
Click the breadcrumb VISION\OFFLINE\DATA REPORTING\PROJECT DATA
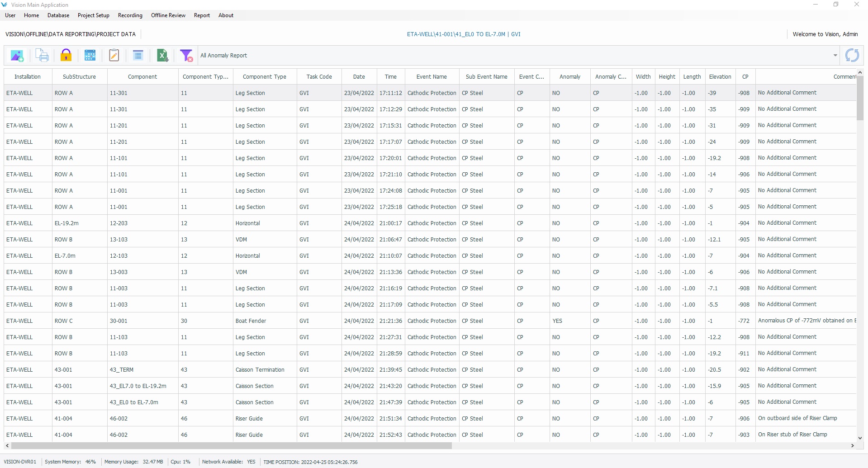point(71,34)
